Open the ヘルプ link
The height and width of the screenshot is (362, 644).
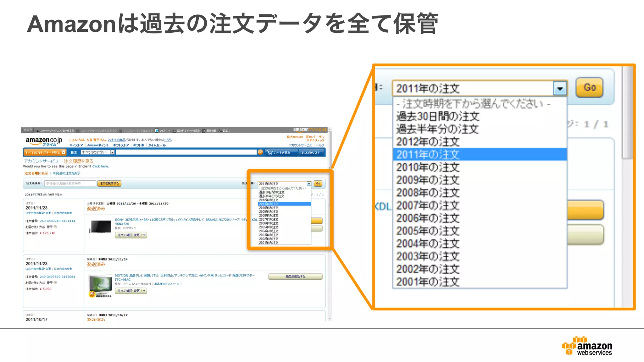pos(320,145)
